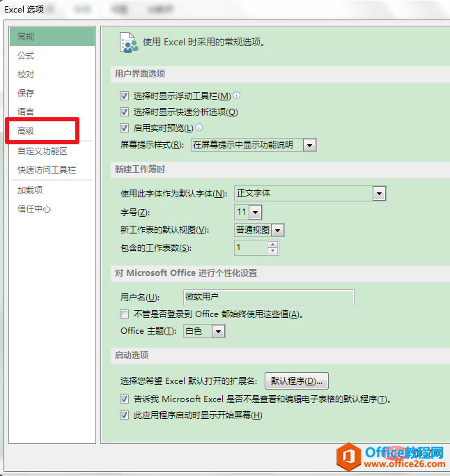
Task: Enable 不管是否登录到 Office 都始终使用这些值 checkbox
Action: pos(124,314)
